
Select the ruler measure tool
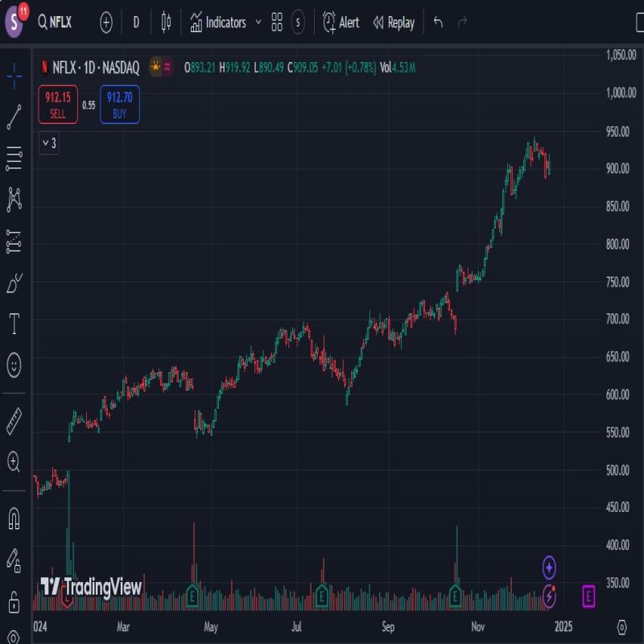pyautogui.click(x=14, y=420)
